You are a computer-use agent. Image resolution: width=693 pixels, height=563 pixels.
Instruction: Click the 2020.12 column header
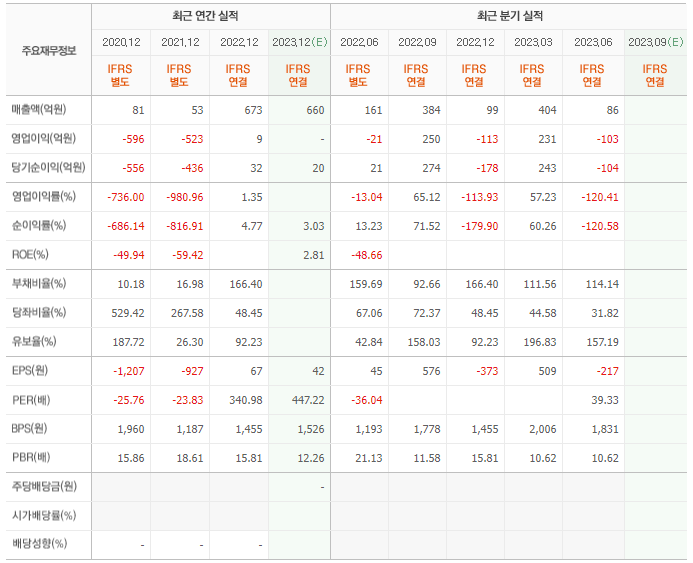click(121, 42)
